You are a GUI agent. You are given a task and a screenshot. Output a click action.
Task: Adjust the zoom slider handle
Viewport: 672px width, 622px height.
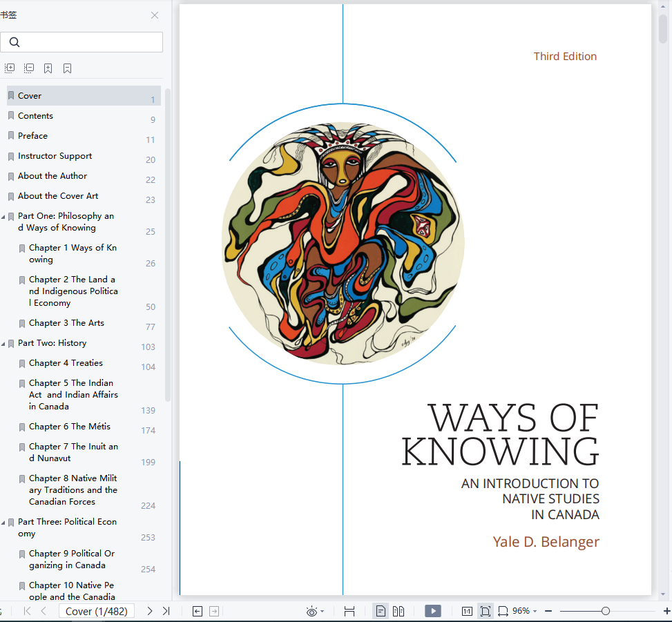pos(606,611)
